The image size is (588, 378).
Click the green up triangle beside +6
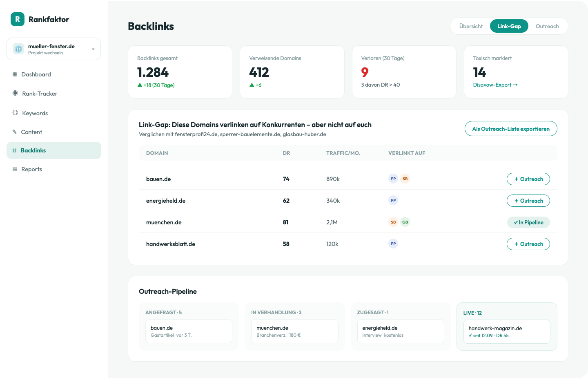point(252,85)
